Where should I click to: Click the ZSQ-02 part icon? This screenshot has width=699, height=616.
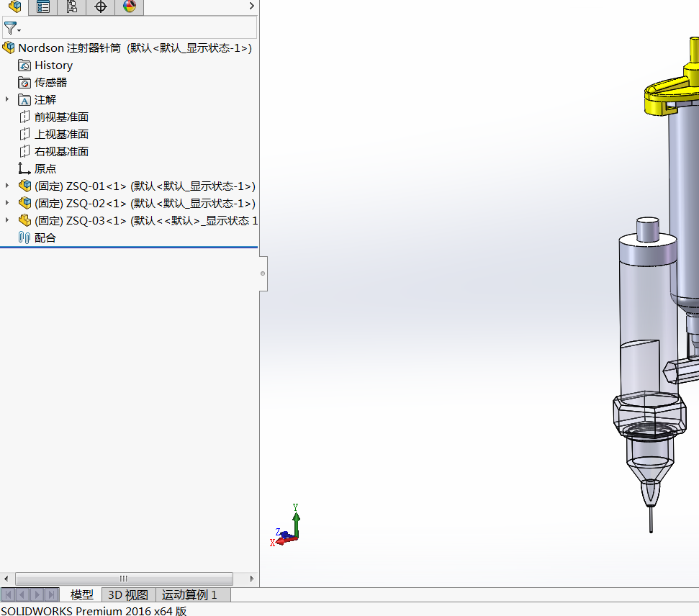(25, 203)
